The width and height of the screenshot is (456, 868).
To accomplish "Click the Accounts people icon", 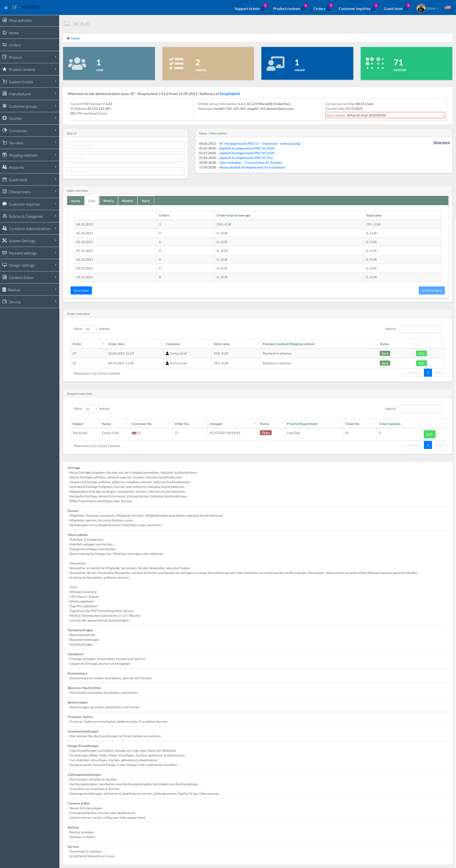I will pyautogui.click(x=5, y=167).
